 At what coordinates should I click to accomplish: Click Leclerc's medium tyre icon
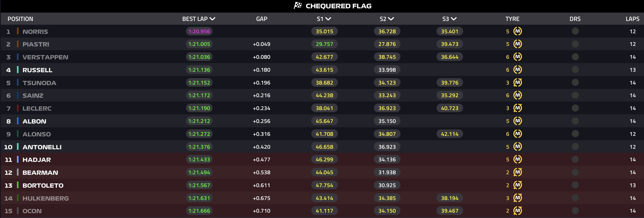click(517, 108)
